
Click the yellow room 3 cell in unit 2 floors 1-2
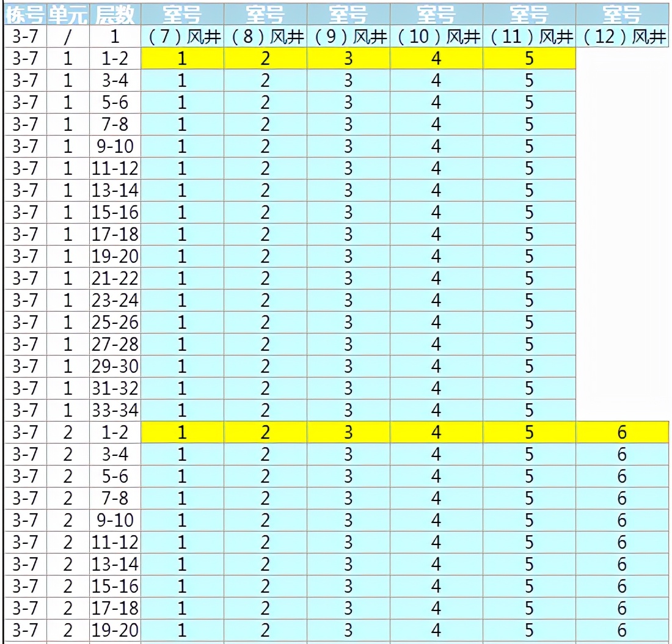click(348, 432)
